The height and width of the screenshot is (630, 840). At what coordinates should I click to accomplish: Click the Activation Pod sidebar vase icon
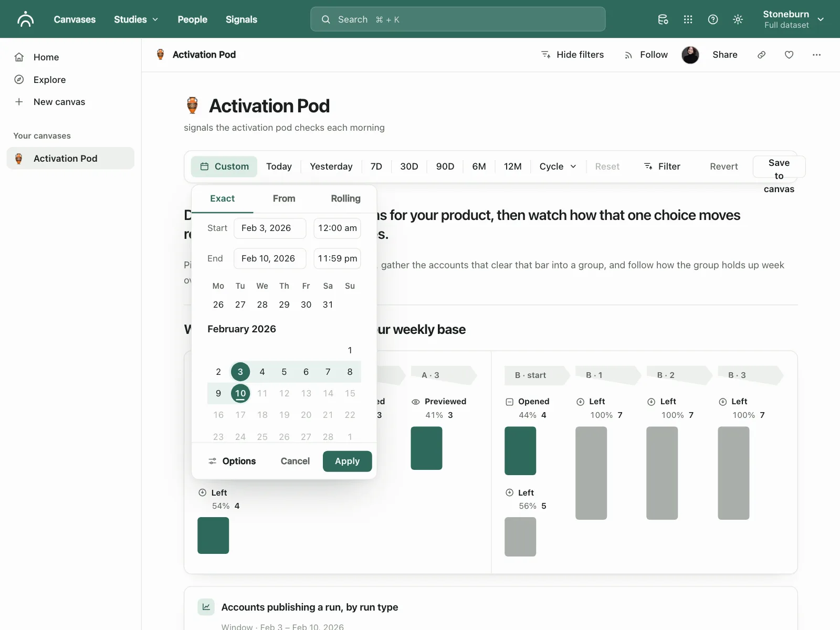pyautogui.click(x=19, y=159)
